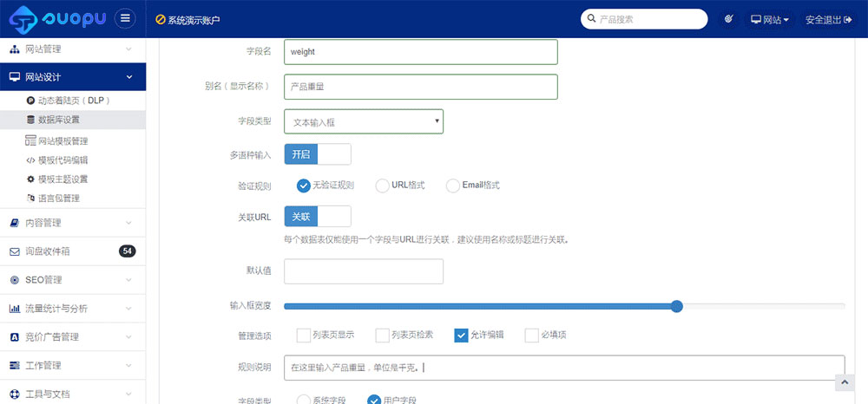Click the 网站管理 sitemap icon
868x404 pixels.
pos(15,49)
